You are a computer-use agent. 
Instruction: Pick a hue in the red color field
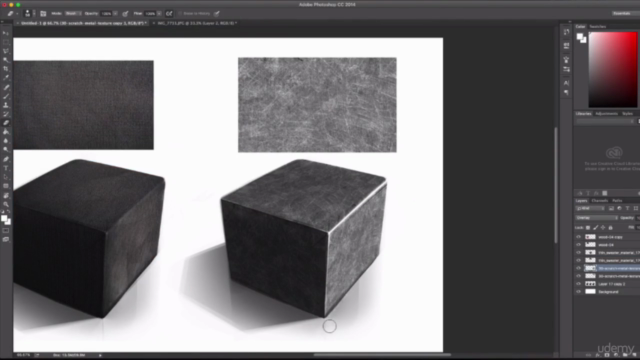click(x=613, y=69)
